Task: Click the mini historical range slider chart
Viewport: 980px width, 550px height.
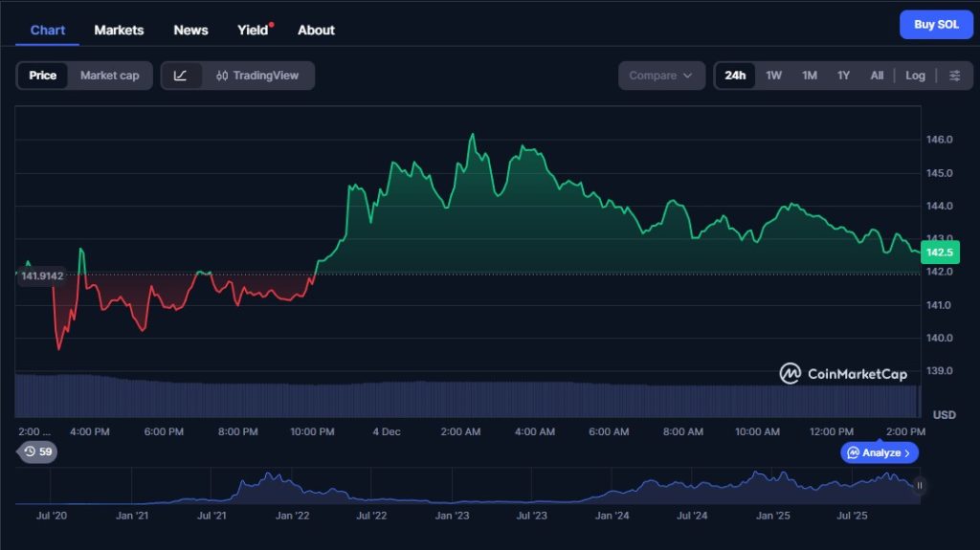Action: click(x=465, y=486)
